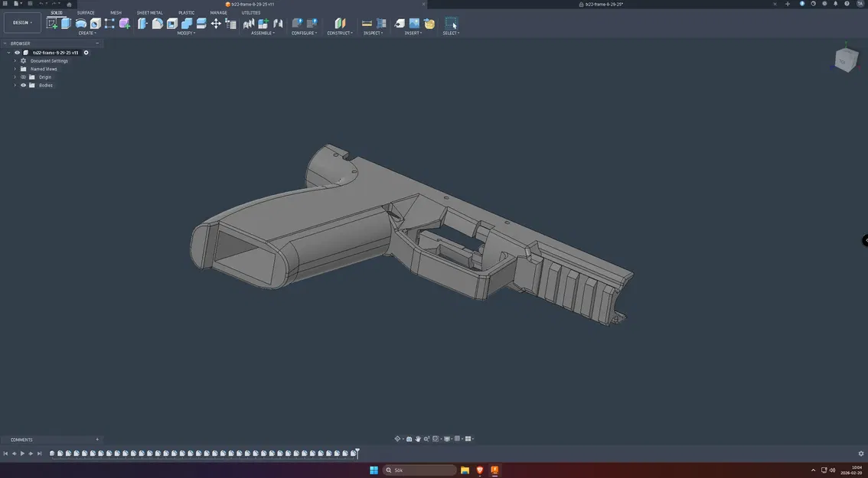Select the Pan hand tool
Screen dimensions: 868x478
coord(418,439)
